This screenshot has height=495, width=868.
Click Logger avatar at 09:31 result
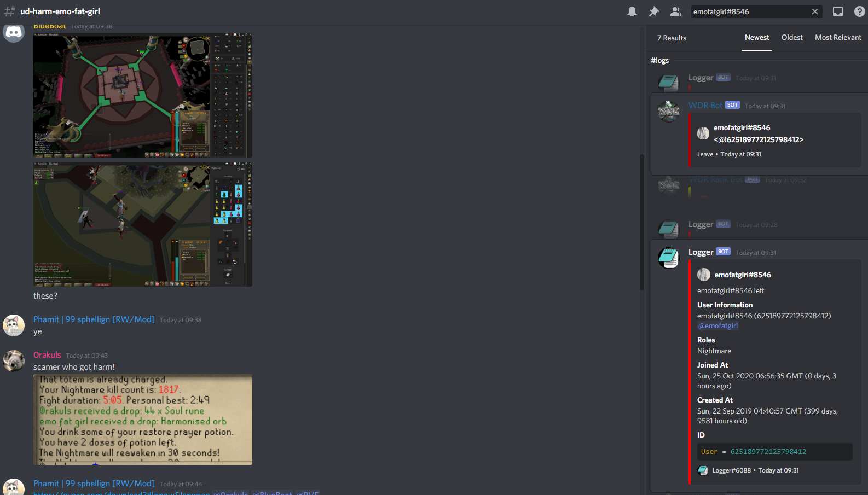tap(669, 258)
